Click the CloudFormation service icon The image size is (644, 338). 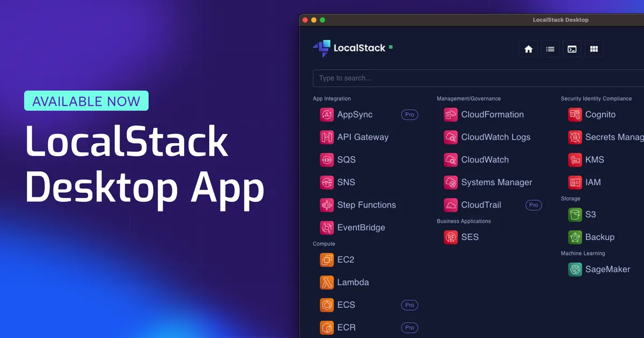[x=451, y=115]
